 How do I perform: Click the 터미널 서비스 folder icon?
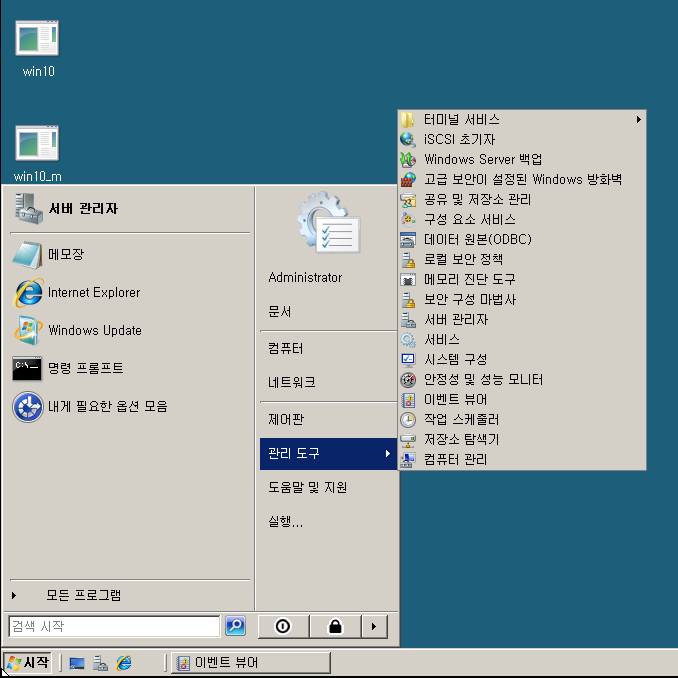click(408, 119)
